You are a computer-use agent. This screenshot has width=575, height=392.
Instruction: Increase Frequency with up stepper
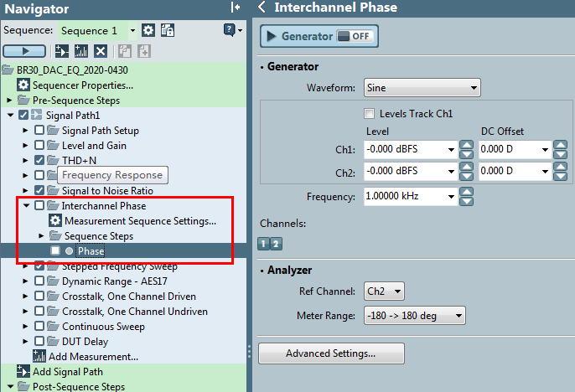(x=466, y=192)
